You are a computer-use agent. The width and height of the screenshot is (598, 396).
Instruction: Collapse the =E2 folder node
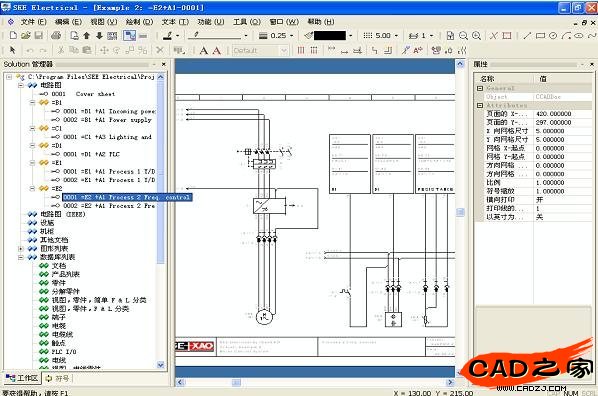[x=32, y=188]
